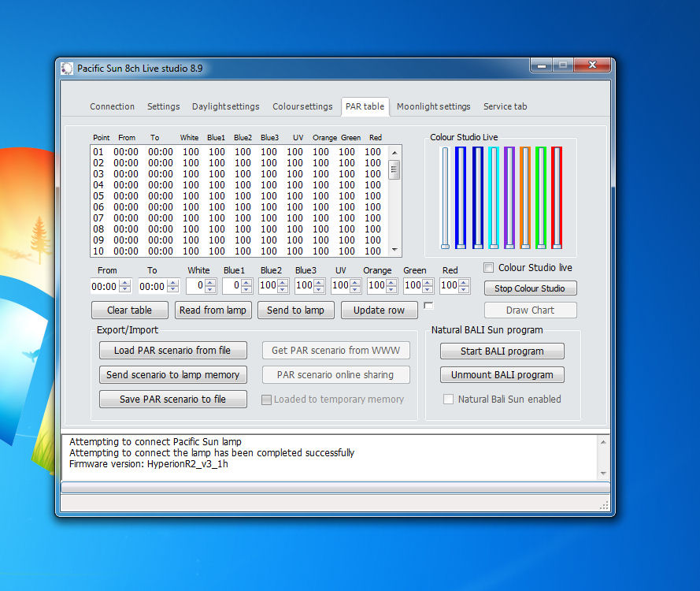Increase the From time with up arrow
700x591 pixels.
click(x=125, y=282)
